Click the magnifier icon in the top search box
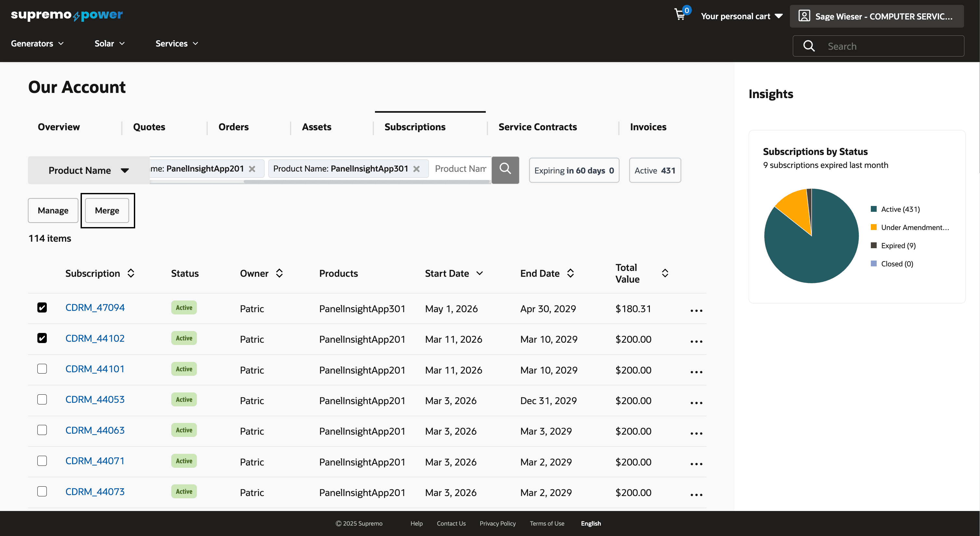 tap(809, 46)
